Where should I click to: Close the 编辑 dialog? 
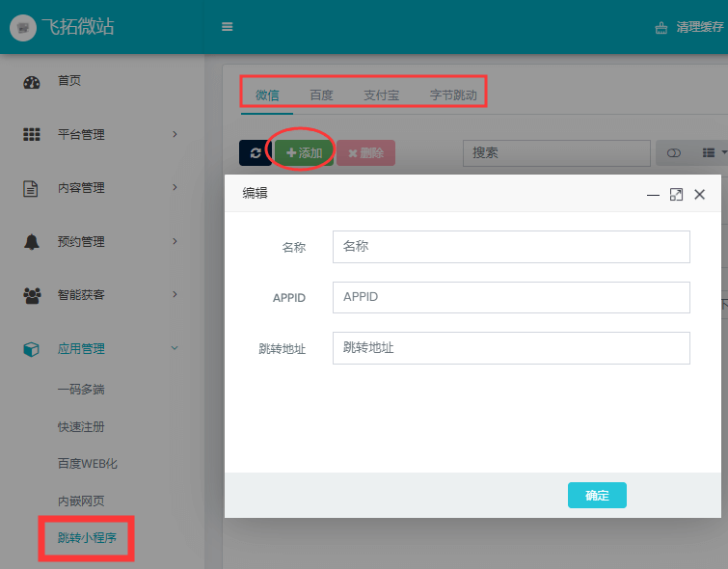[700, 195]
